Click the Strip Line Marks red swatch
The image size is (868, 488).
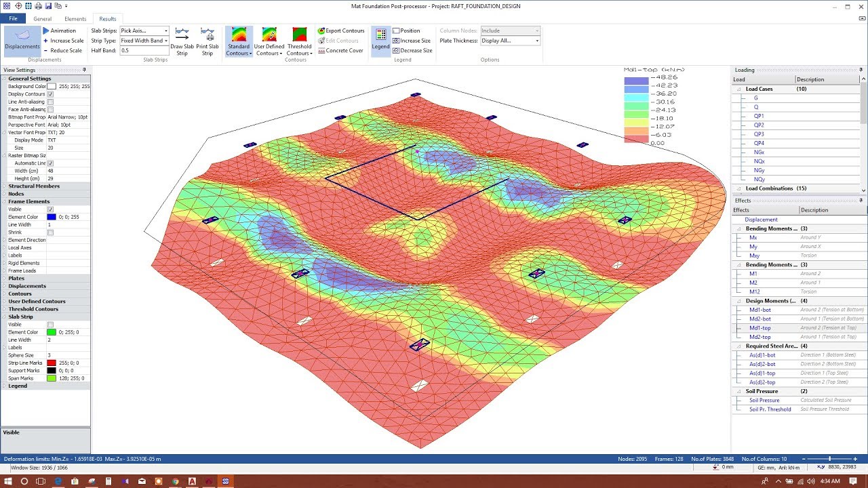pyautogui.click(x=52, y=363)
